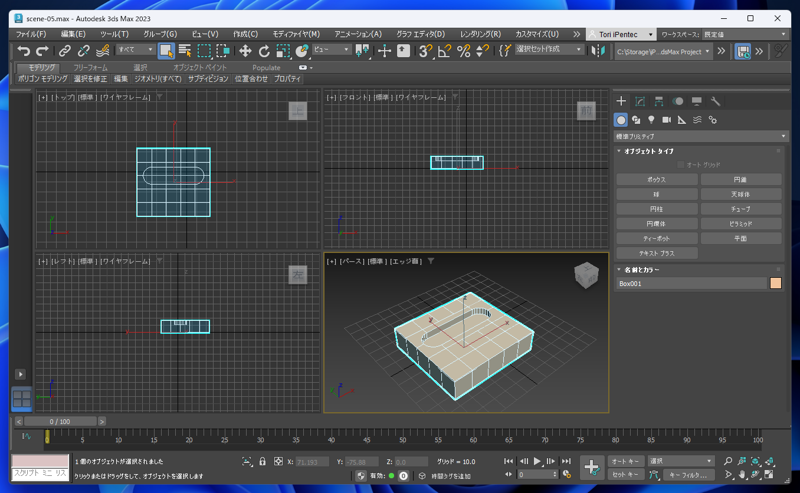The height and width of the screenshot is (493, 800).
Task: Open the ファイル(F) menu
Action: pyautogui.click(x=31, y=34)
